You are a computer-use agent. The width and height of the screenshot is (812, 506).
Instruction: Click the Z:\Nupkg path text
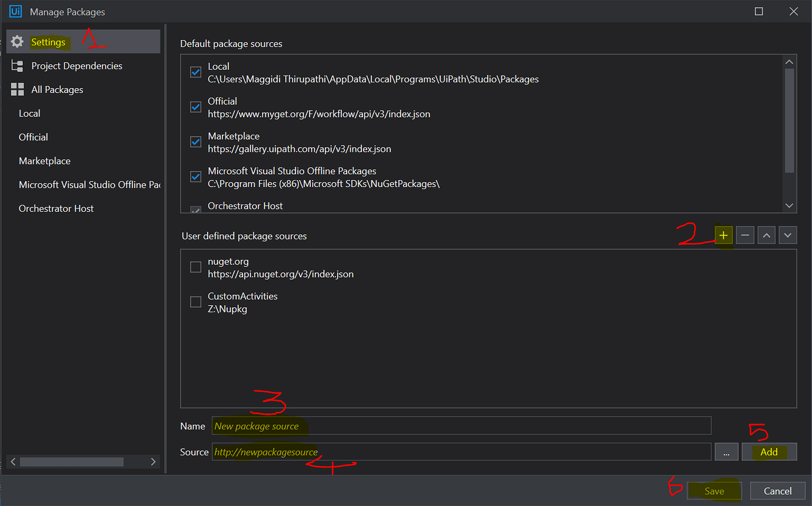click(x=227, y=309)
